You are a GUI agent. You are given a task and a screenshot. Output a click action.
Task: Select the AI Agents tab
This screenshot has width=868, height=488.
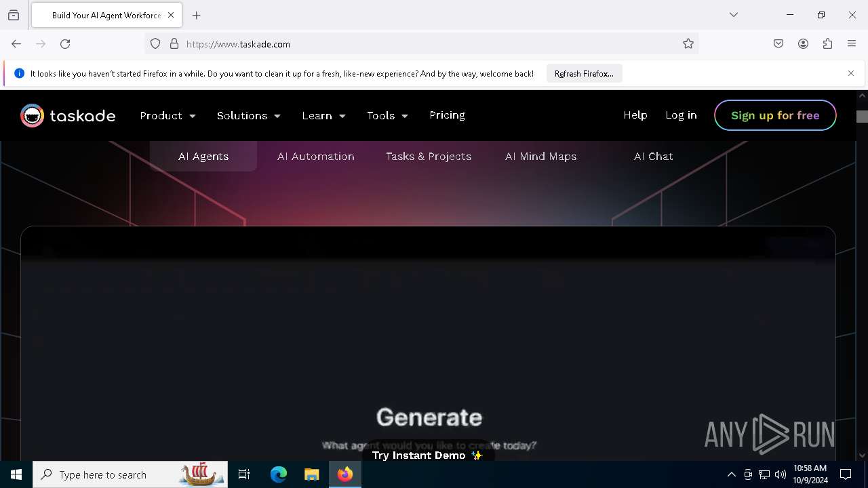(x=203, y=157)
